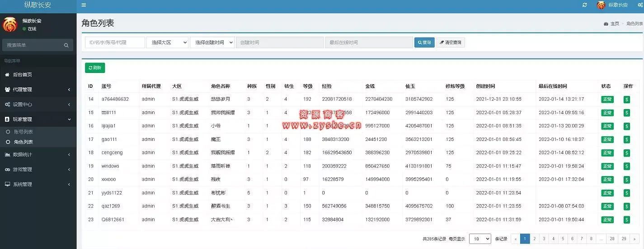Click the 最后在线时间 date input field

[x=369, y=42]
